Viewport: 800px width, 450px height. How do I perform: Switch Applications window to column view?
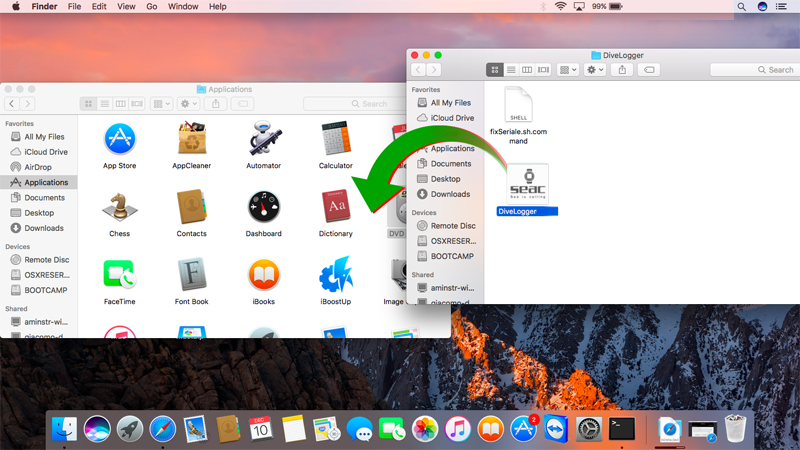tap(121, 104)
